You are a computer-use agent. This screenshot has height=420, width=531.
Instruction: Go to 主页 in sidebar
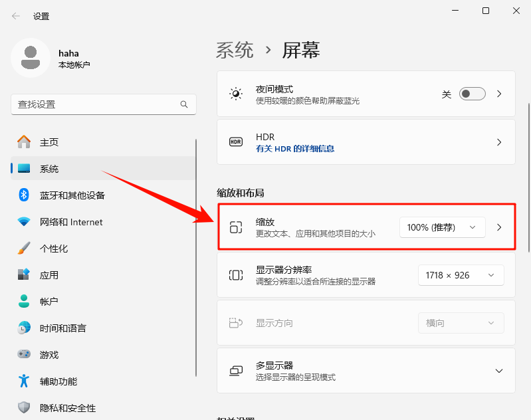pos(103,142)
